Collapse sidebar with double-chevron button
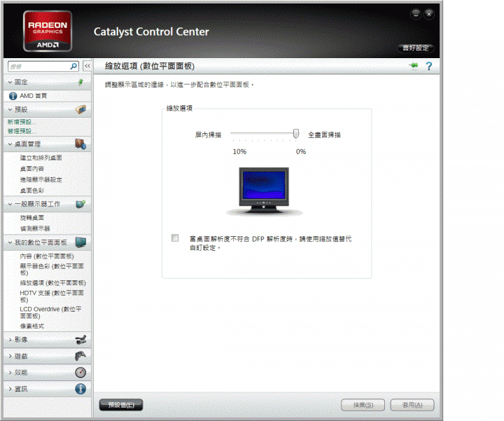The width and height of the screenshot is (504, 421). click(87, 66)
